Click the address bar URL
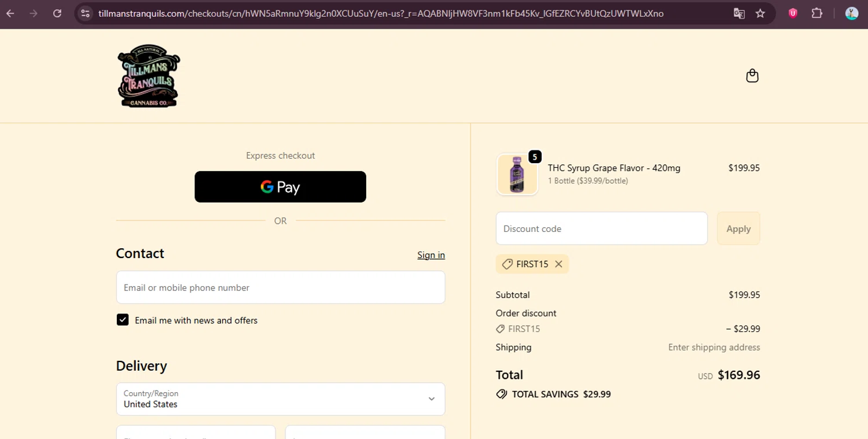868x439 pixels. coord(381,13)
